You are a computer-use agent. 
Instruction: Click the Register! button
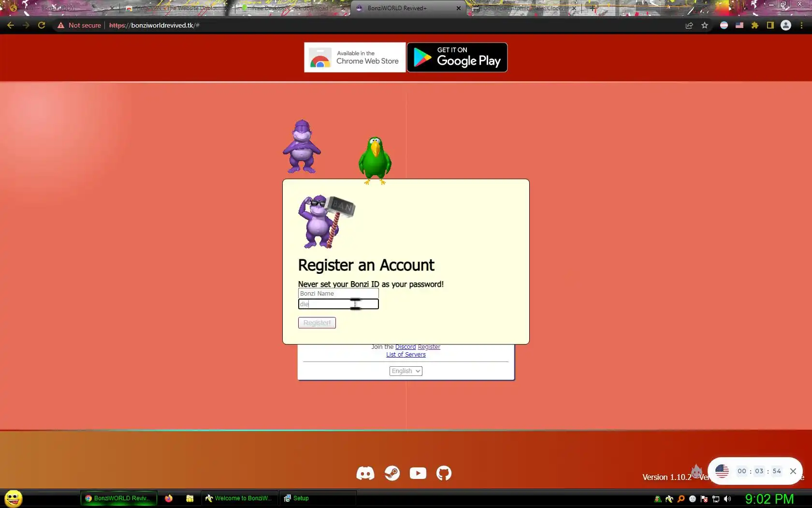tap(317, 323)
